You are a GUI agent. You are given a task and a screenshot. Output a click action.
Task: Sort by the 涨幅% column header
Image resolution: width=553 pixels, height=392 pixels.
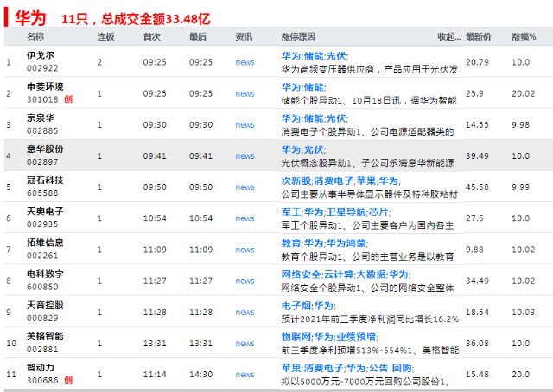coord(524,36)
